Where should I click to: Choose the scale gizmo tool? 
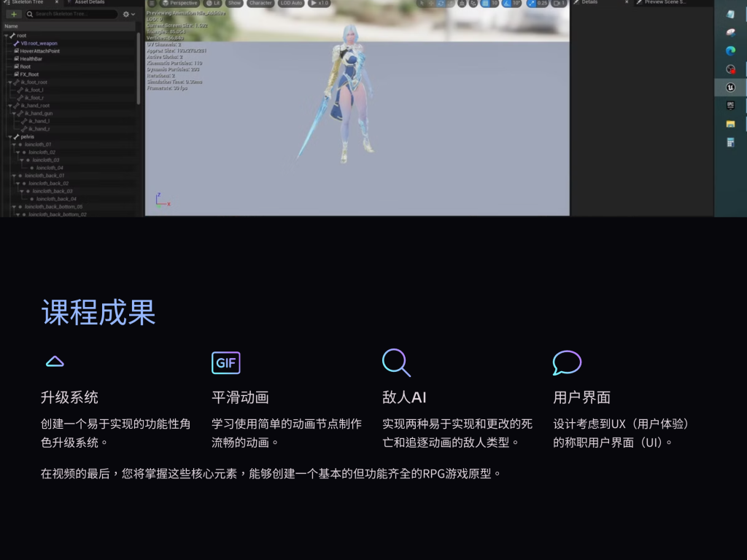click(450, 4)
